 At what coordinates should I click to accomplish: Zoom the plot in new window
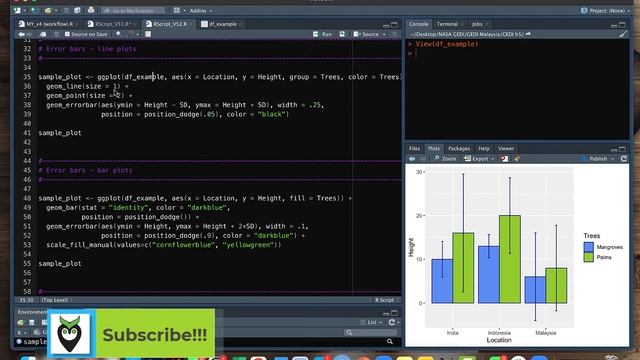[445, 159]
